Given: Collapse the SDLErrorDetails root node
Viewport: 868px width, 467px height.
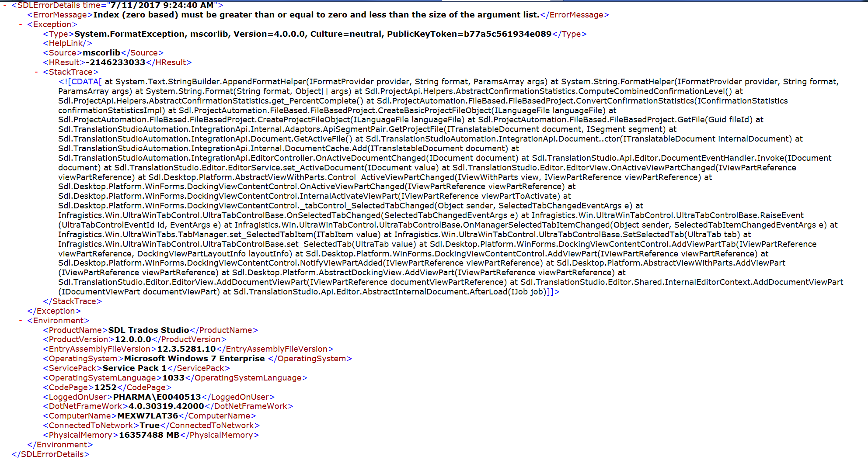Looking at the screenshot, I should (x=5, y=5).
